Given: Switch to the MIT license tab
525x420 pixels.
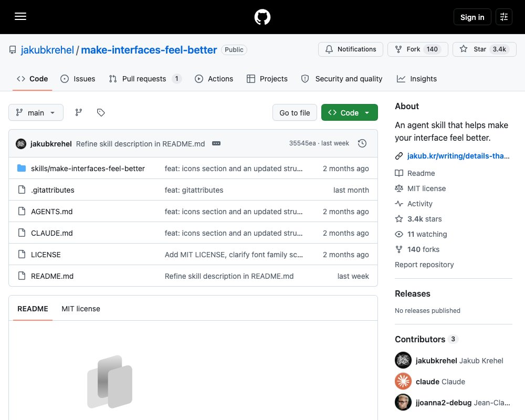Looking at the screenshot, I should tap(81, 309).
